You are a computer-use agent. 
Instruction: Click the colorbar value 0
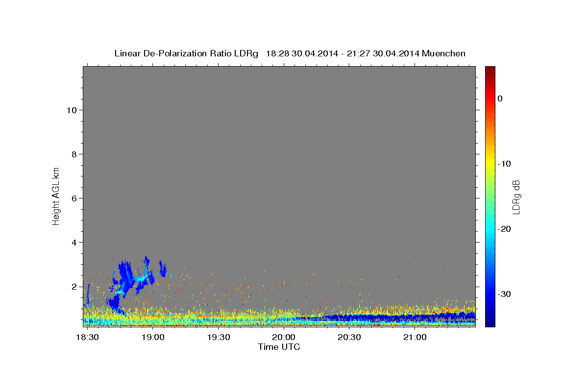(x=500, y=98)
